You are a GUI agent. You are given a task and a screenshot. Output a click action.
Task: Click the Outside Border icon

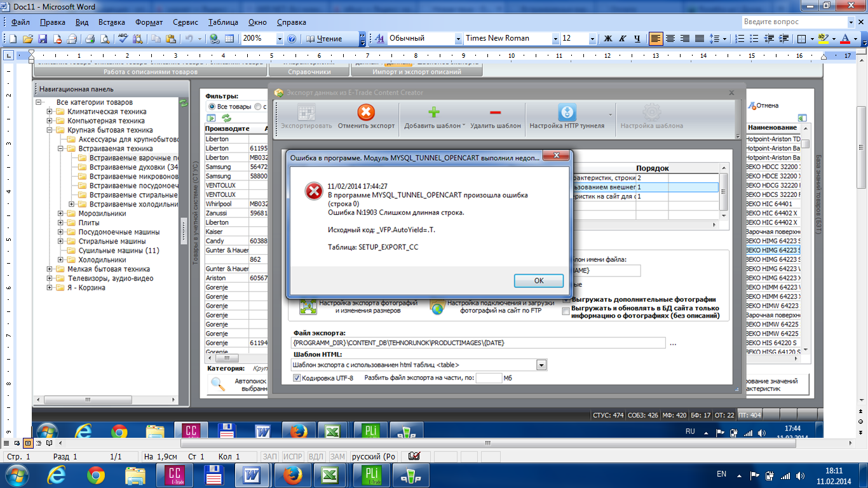[802, 39]
